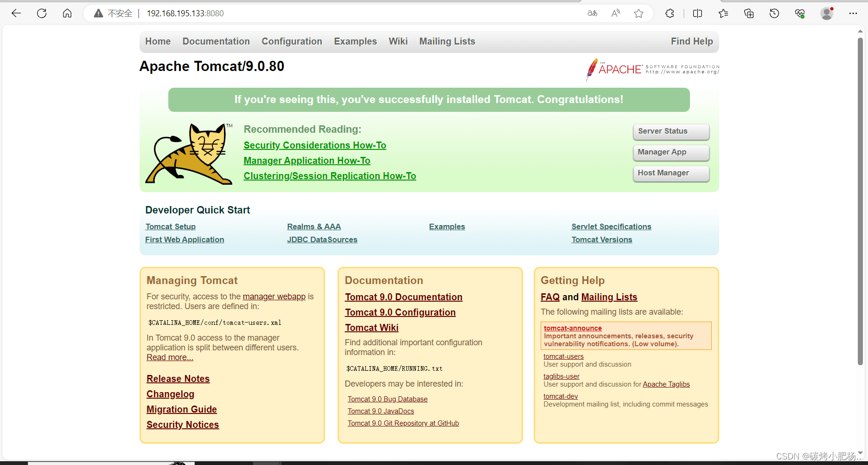Click the Server Status button
Screen dimensions: 868x465
click(671, 131)
